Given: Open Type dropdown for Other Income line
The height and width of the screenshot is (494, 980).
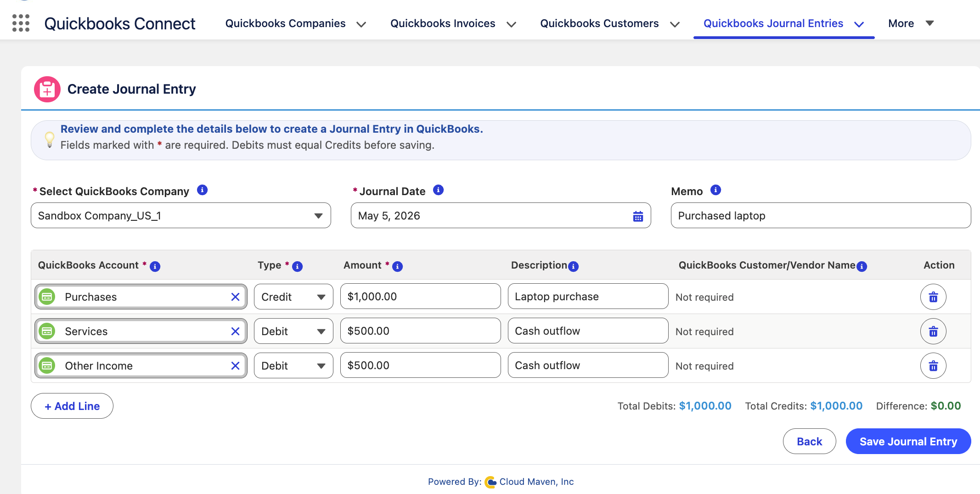Looking at the screenshot, I should pyautogui.click(x=293, y=366).
